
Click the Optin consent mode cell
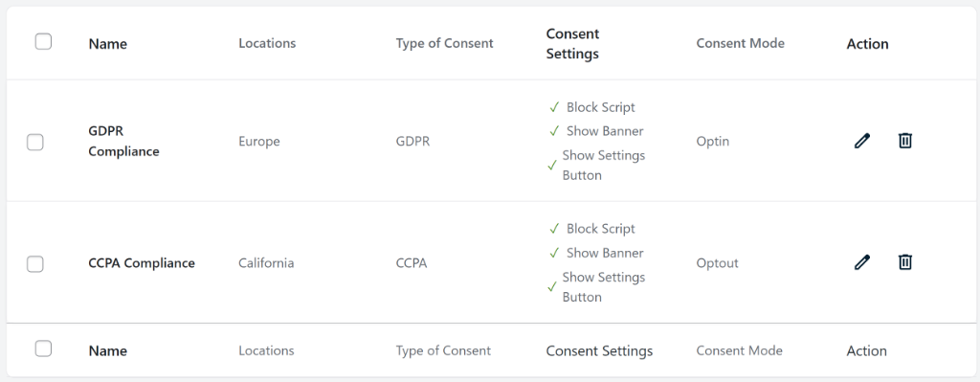pyautogui.click(x=712, y=142)
